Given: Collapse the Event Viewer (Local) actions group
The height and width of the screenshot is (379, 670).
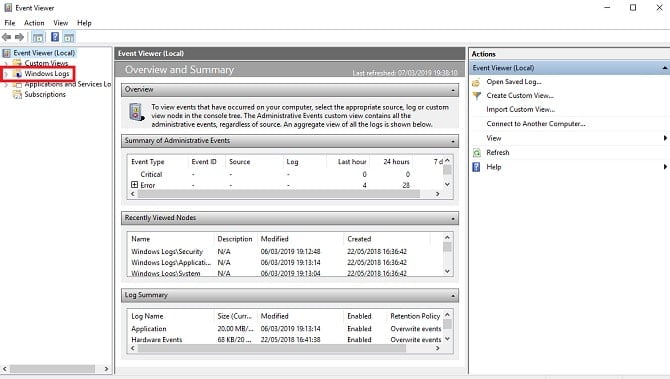Looking at the screenshot, I should (x=665, y=68).
